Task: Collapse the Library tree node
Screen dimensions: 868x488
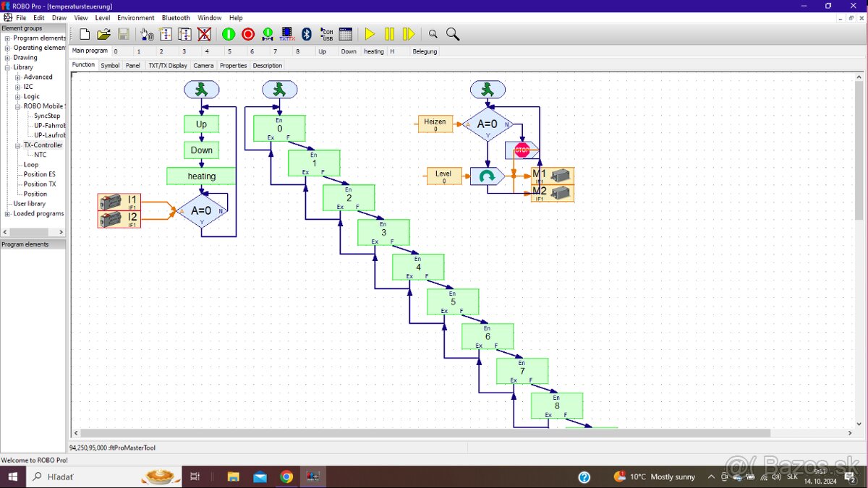Action: tap(7, 67)
